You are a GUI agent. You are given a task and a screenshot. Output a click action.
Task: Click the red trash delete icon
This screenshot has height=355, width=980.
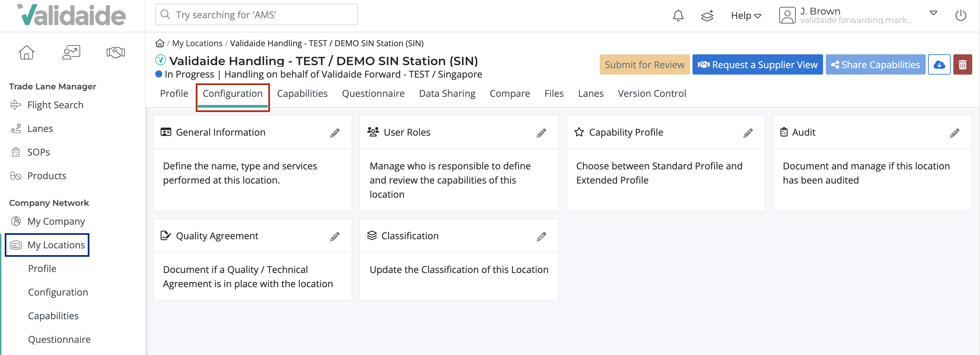(x=963, y=64)
